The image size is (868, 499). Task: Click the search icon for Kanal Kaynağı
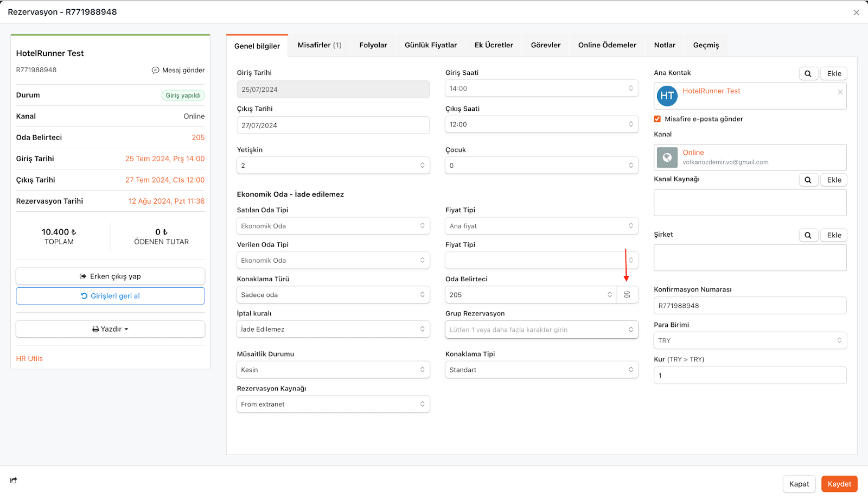coord(808,180)
